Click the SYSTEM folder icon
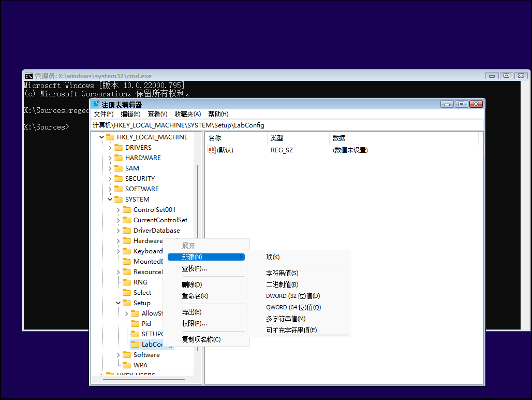 (x=119, y=199)
